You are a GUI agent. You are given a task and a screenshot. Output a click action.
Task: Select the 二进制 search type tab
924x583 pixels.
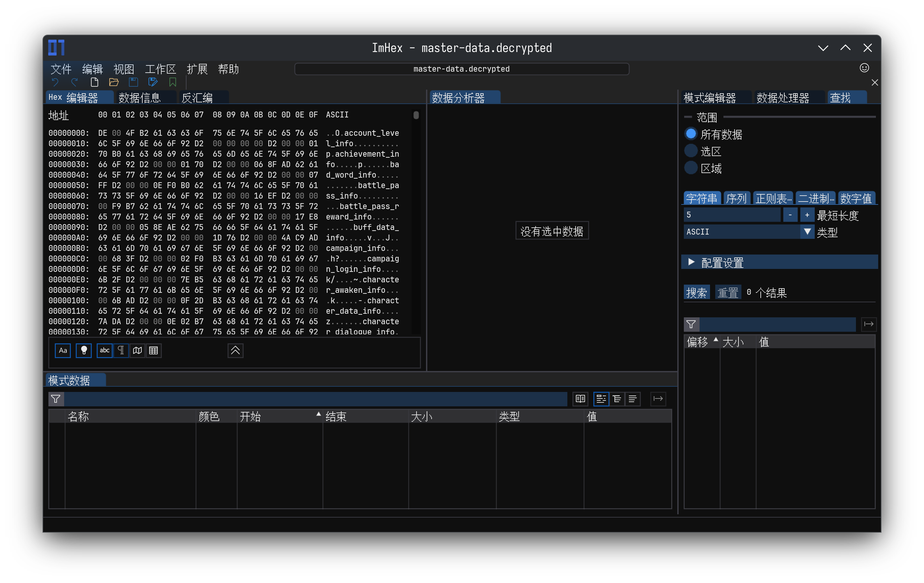click(x=816, y=198)
